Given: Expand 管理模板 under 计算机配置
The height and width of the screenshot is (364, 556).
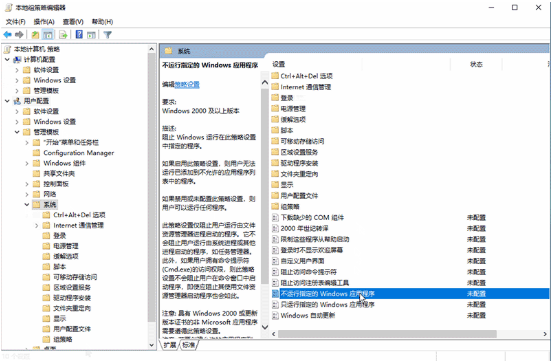Looking at the screenshot, I should (17, 91).
